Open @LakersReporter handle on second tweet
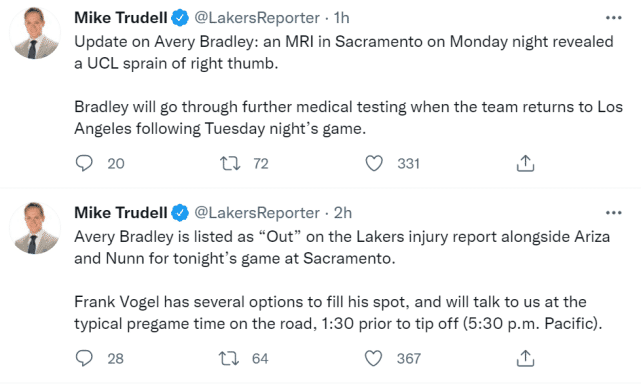 (257, 213)
